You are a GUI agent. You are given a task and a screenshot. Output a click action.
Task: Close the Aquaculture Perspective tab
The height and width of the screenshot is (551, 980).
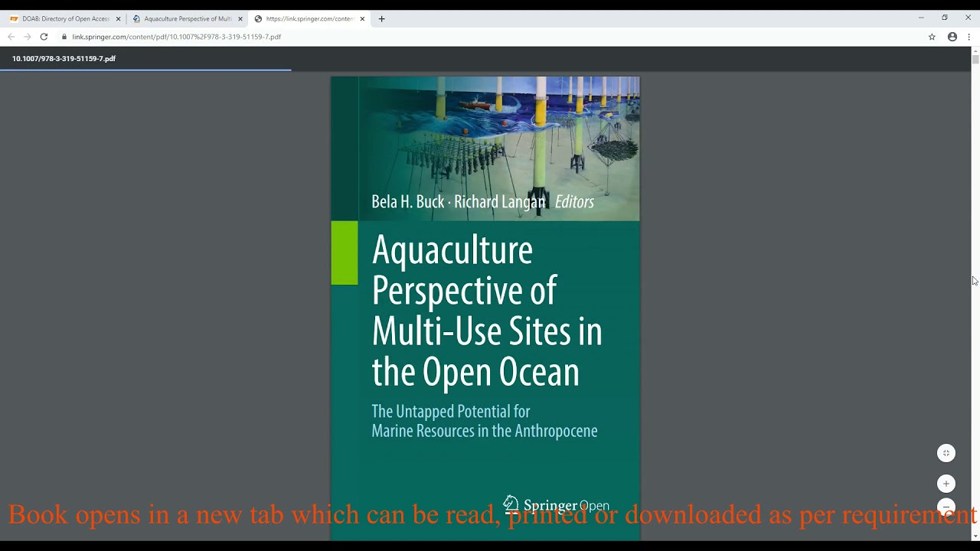click(x=240, y=18)
